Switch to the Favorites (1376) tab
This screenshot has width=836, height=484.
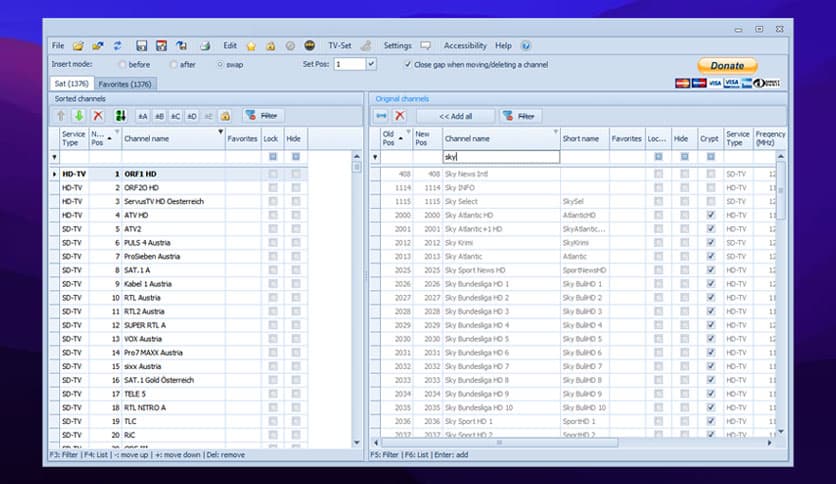(x=125, y=84)
